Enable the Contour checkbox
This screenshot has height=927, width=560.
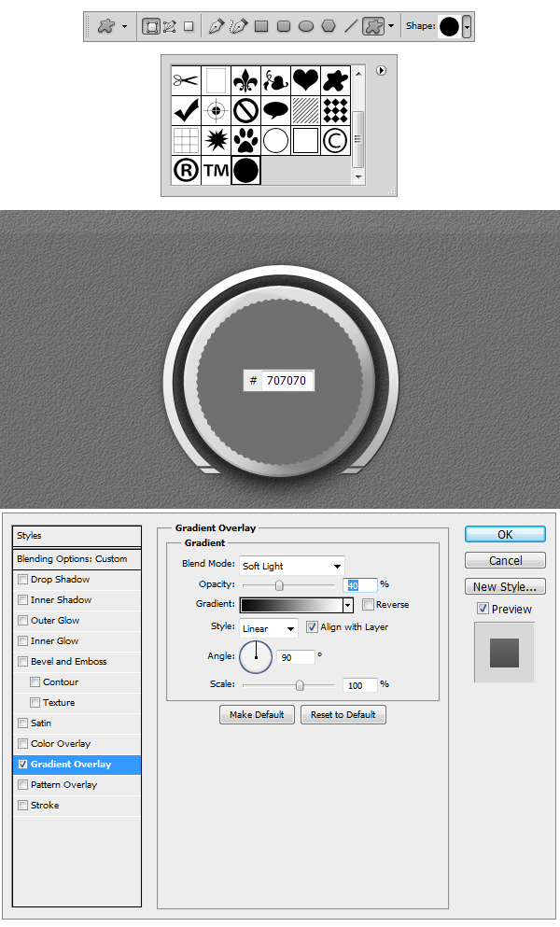point(35,682)
